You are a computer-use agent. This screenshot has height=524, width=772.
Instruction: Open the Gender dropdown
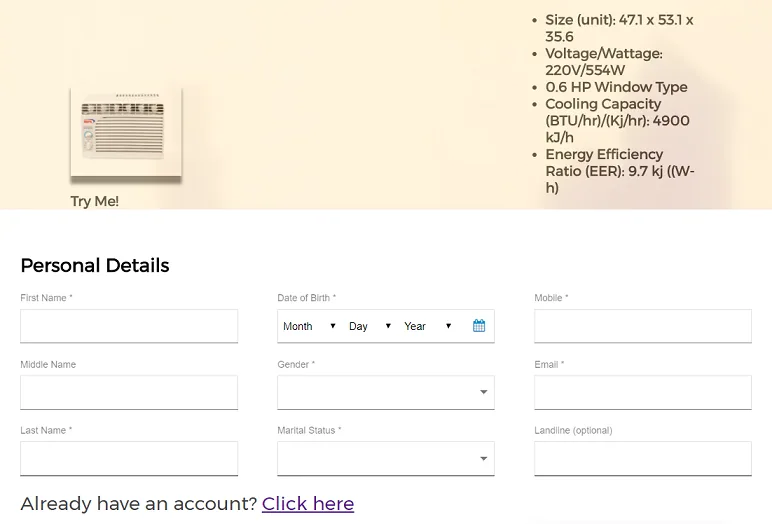[x=386, y=393]
